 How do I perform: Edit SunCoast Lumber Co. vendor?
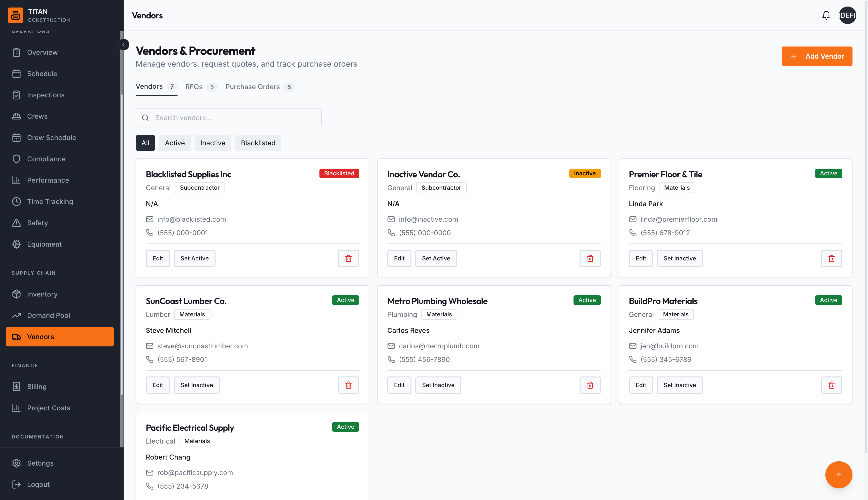pos(158,385)
